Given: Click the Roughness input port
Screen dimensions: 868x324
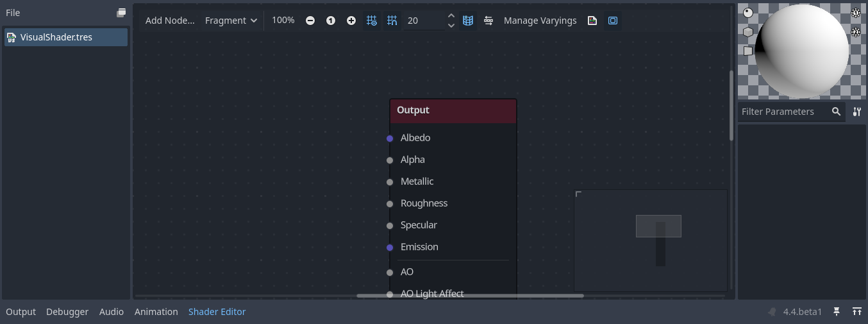Looking at the screenshot, I should (x=390, y=204).
